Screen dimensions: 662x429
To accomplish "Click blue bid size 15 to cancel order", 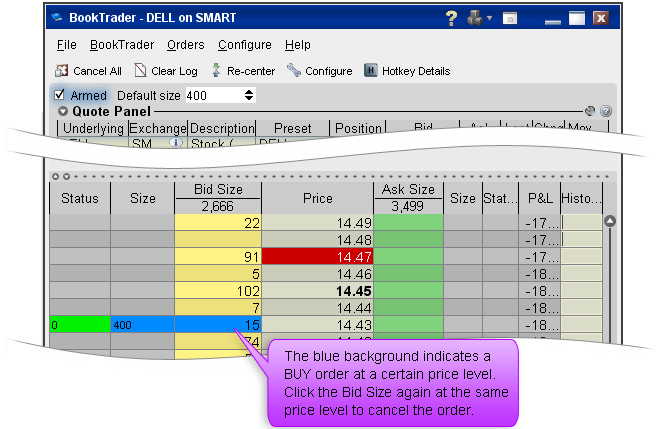I will [x=218, y=325].
